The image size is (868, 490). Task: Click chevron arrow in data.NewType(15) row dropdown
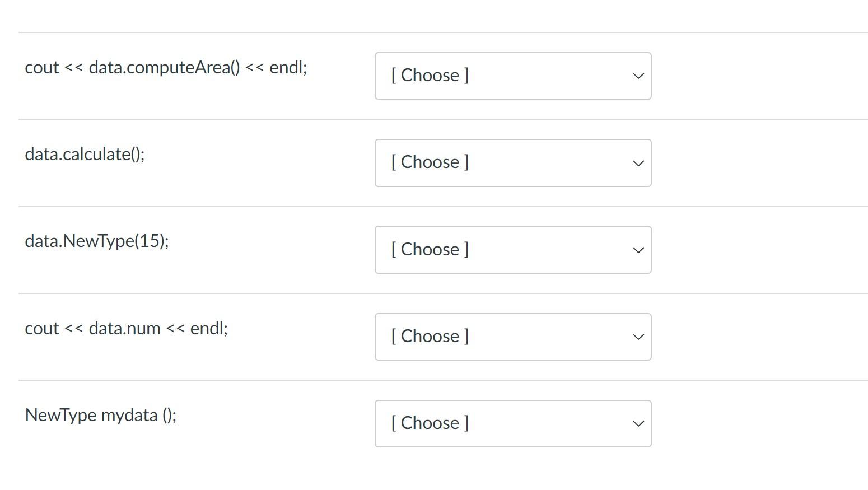[x=638, y=250]
